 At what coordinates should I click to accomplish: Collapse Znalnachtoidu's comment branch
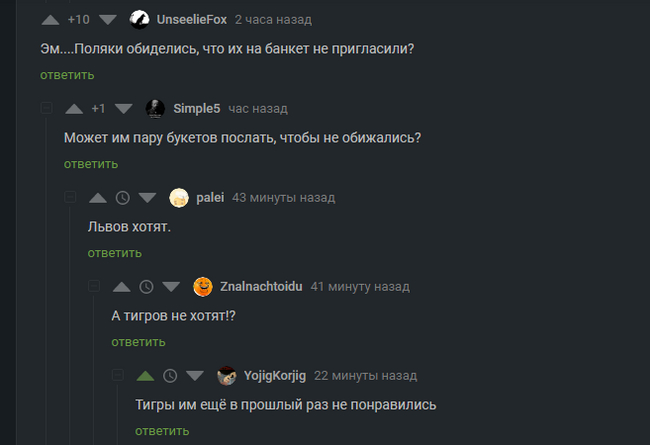point(94,287)
